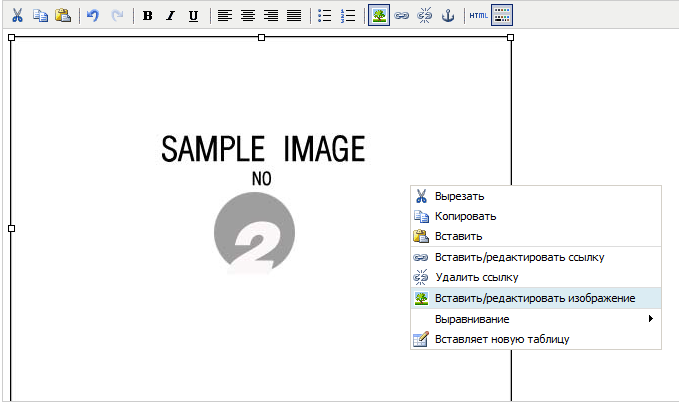Select Вставляет новую таблицу menu entry
Image resolution: width=679 pixels, height=402 pixels.
(x=536, y=339)
